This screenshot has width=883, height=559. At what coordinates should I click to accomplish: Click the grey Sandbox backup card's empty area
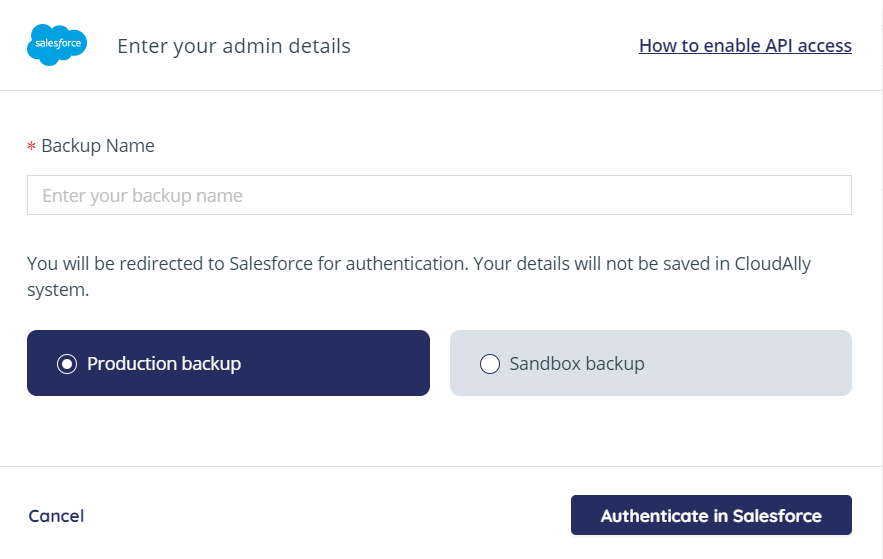coord(760,364)
